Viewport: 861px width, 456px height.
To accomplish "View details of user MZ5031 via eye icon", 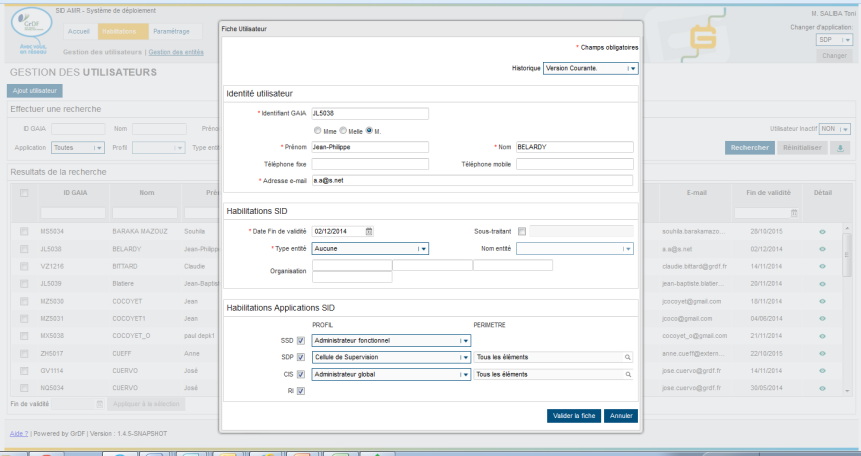I will coord(822,319).
